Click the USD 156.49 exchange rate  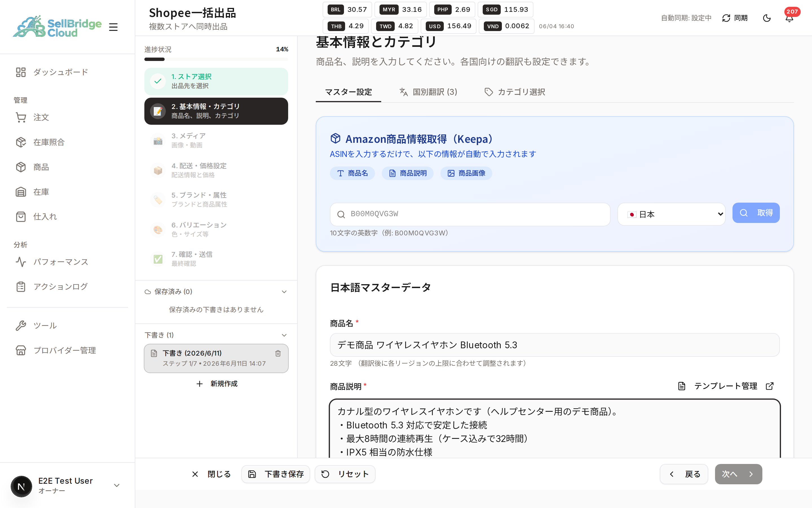pyautogui.click(x=449, y=26)
